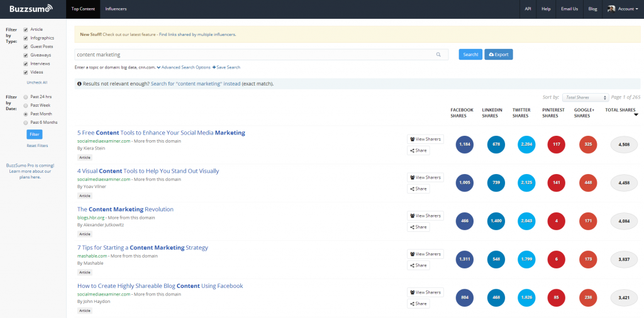Click Twitter shares bubble showing 2,043

point(526,221)
